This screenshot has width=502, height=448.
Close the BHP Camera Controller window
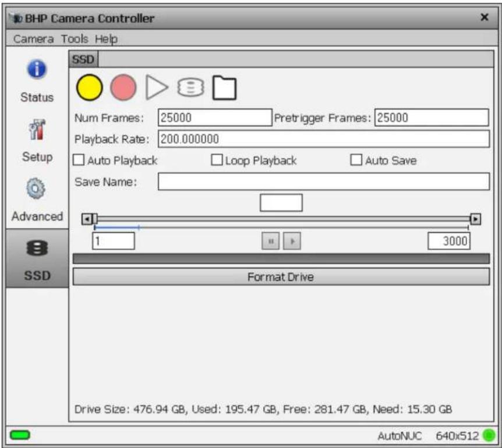(x=485, y=17)
